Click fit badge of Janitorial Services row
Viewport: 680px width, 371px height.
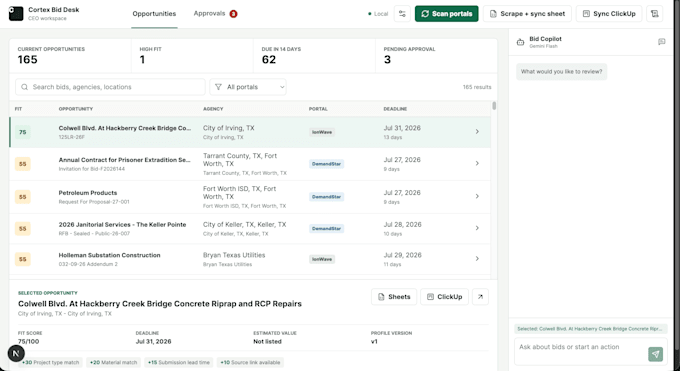point(23,228)
